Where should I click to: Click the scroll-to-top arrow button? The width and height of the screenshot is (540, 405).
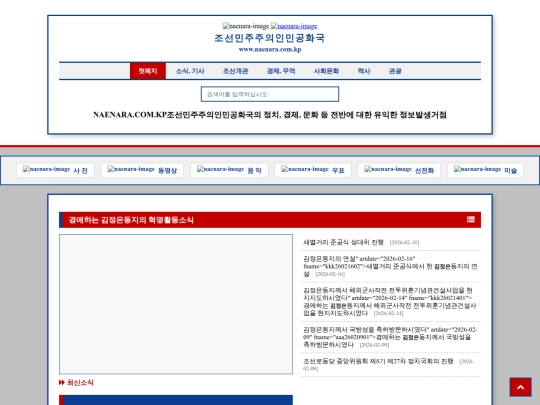click(520, 387)
